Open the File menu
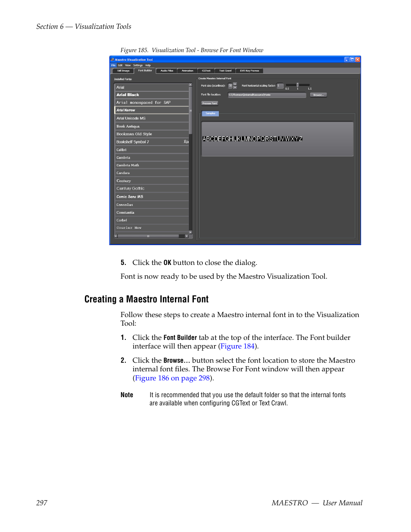Viewport: 411px width, 532px height. tap(113, 65)
